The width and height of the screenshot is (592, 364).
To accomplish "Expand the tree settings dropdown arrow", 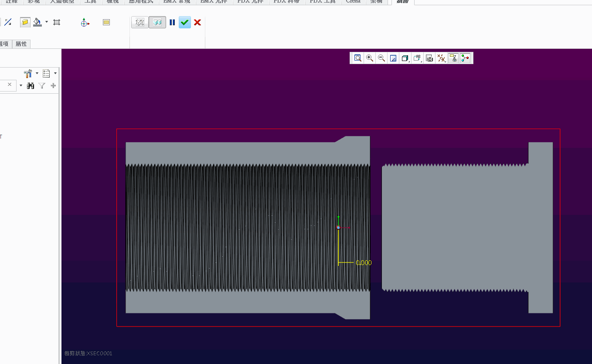I will tap(37, 73).
